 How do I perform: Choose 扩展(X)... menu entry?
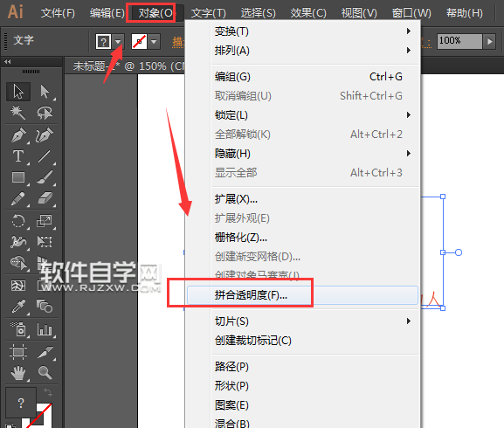[x=302, y=199]
